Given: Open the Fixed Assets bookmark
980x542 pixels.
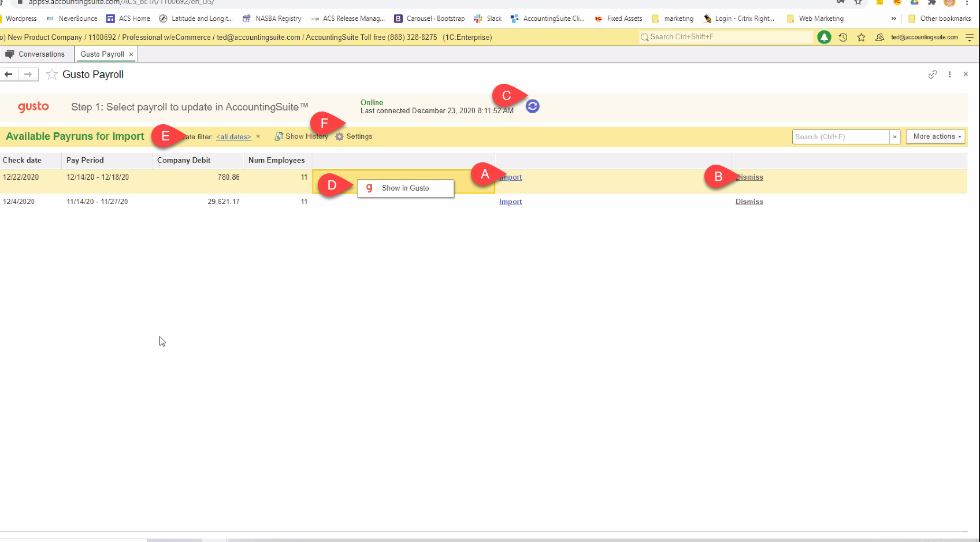Looking at the screenshot, I should tap(618, 18).
